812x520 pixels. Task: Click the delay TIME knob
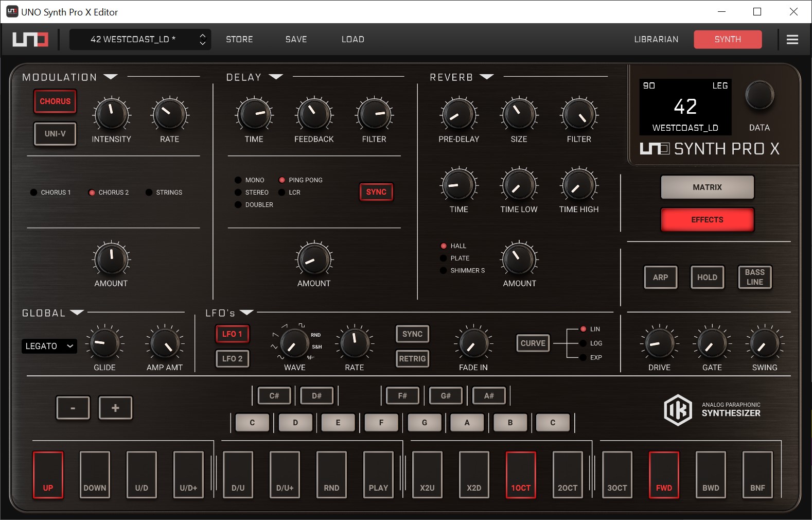[254, 114]
